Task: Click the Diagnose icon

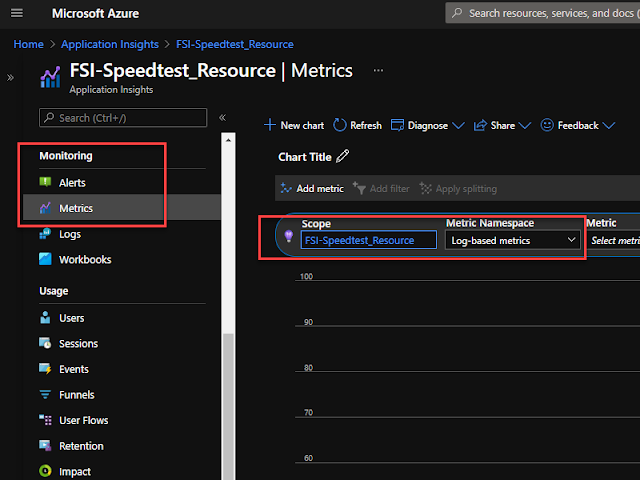Action: tap(397, 125)
